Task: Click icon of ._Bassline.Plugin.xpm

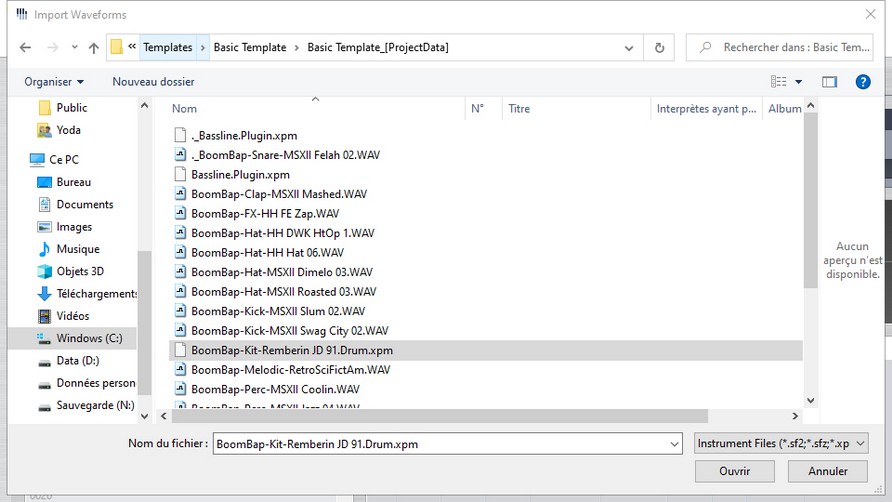Action: (180, 135)
